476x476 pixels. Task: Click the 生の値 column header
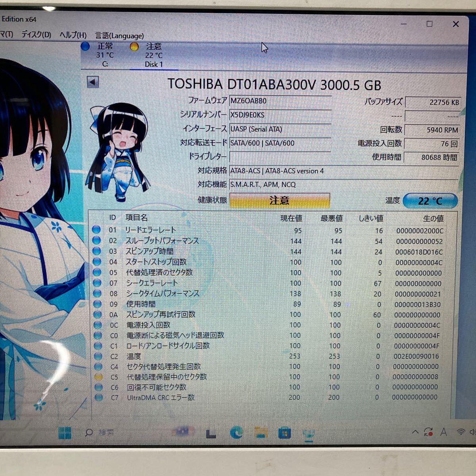pyautogui.click(x=433, y=219)
